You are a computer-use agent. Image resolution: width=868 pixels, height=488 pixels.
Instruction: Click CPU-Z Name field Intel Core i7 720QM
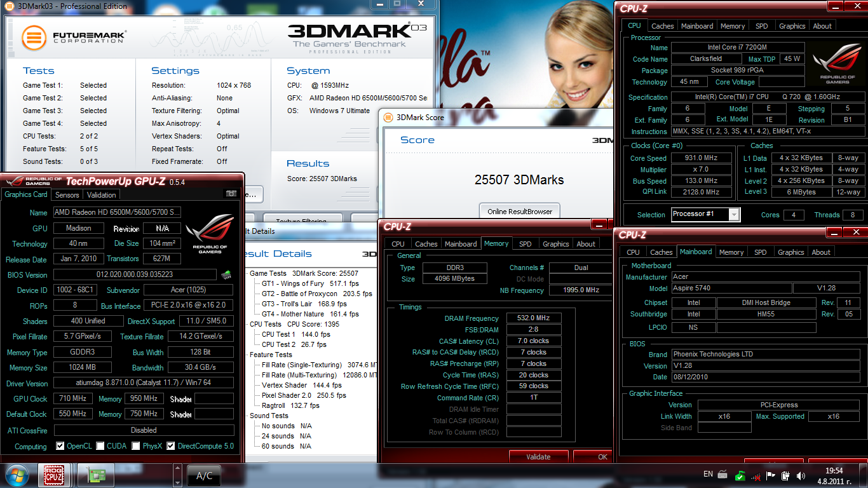(x=738, y=47)
